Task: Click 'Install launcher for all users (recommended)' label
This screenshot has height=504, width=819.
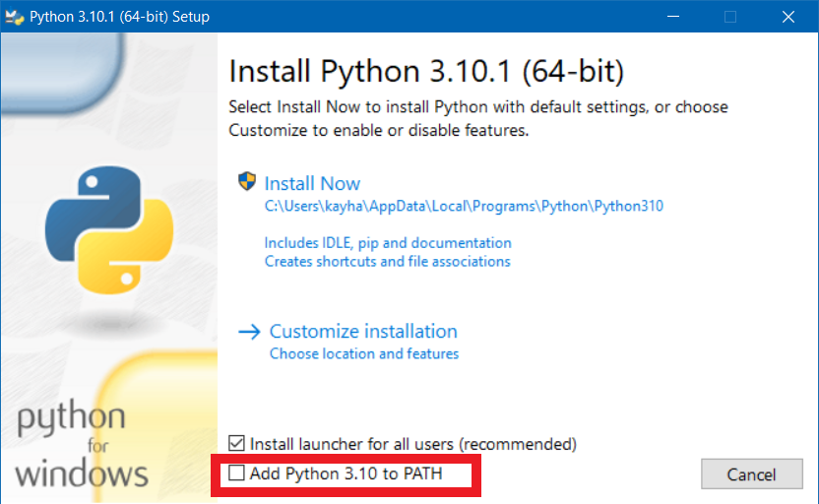Action: coord(412,444)
